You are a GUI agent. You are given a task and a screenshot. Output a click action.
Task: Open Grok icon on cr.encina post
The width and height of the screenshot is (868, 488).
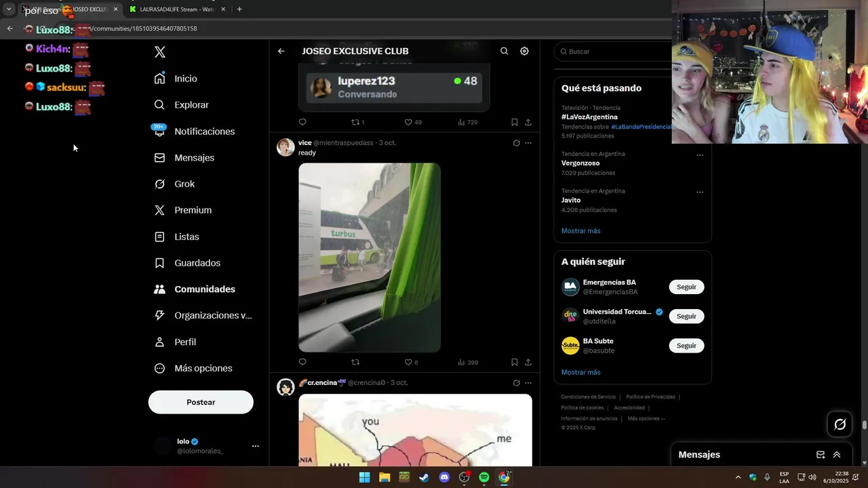(x=516, y=383)
